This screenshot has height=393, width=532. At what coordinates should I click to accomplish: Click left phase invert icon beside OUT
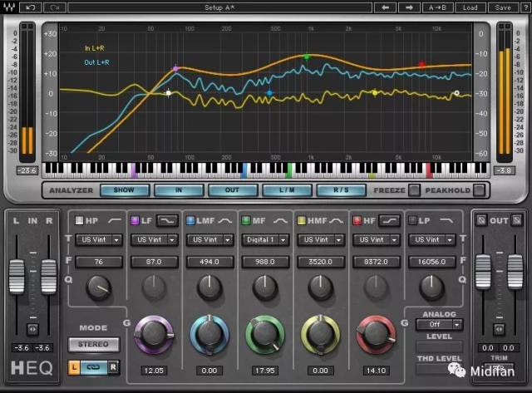pos(481,220)
